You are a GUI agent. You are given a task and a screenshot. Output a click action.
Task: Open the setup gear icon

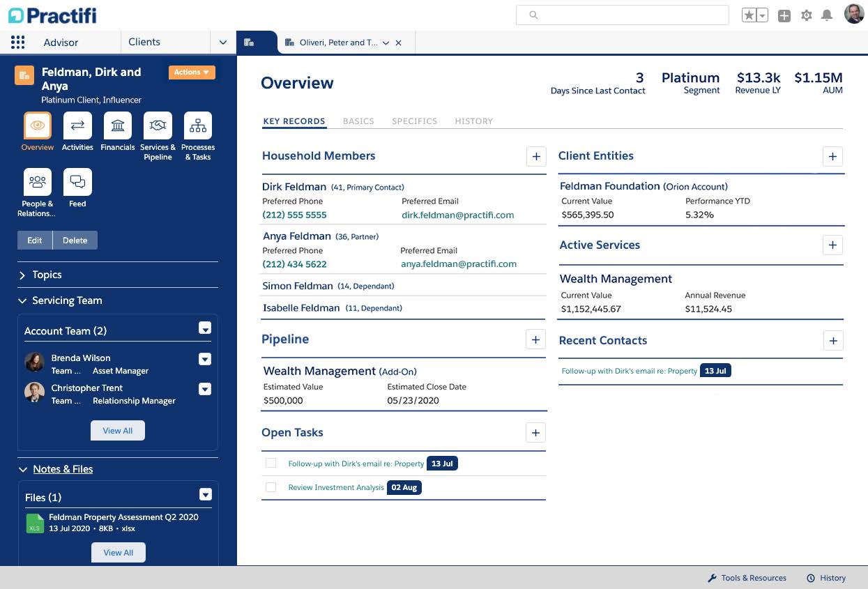tap(807, 15)
